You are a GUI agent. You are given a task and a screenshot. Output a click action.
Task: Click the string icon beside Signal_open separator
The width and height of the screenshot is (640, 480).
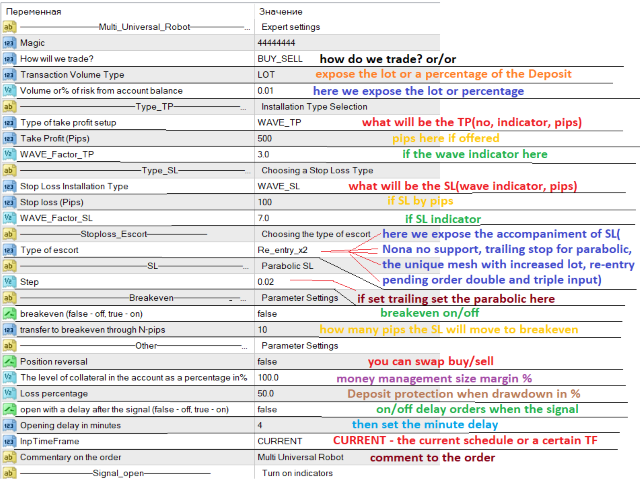coord(9,473)
